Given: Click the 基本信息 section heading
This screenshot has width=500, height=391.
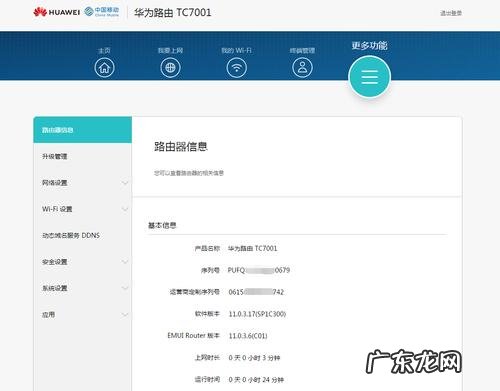Looking at the screenshot, I should 162,225.
